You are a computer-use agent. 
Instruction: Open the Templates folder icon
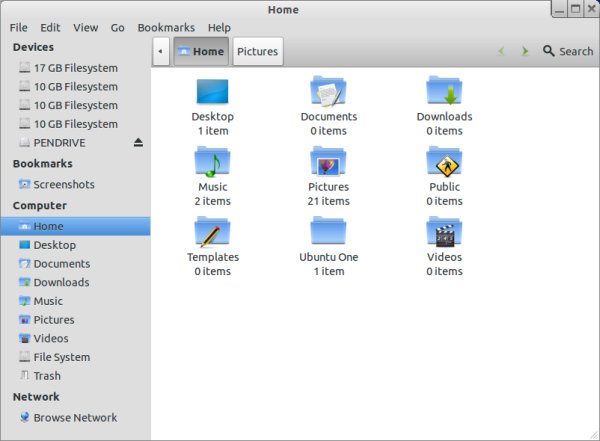click(212, 232)
